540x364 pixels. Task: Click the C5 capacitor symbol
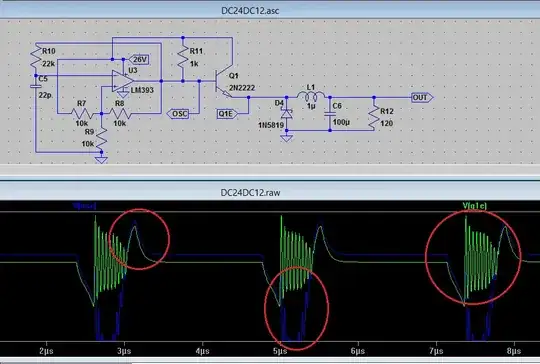click(35, 86)
